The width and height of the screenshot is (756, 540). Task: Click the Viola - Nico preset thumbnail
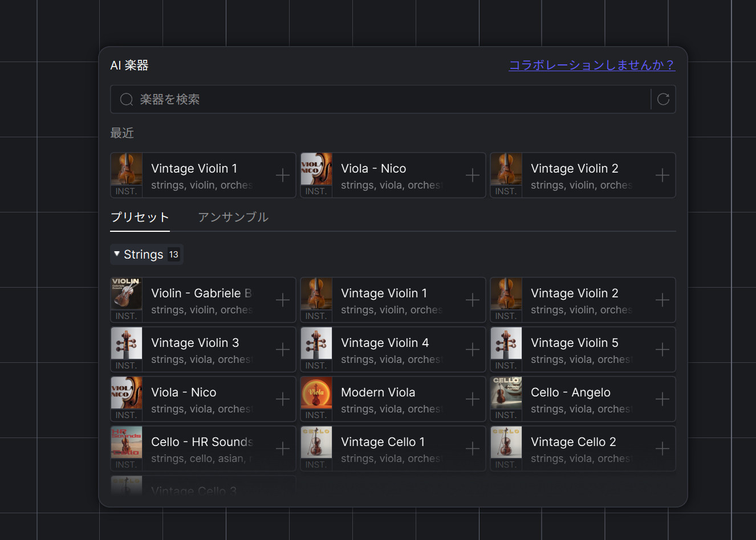(x=127, y=393)
